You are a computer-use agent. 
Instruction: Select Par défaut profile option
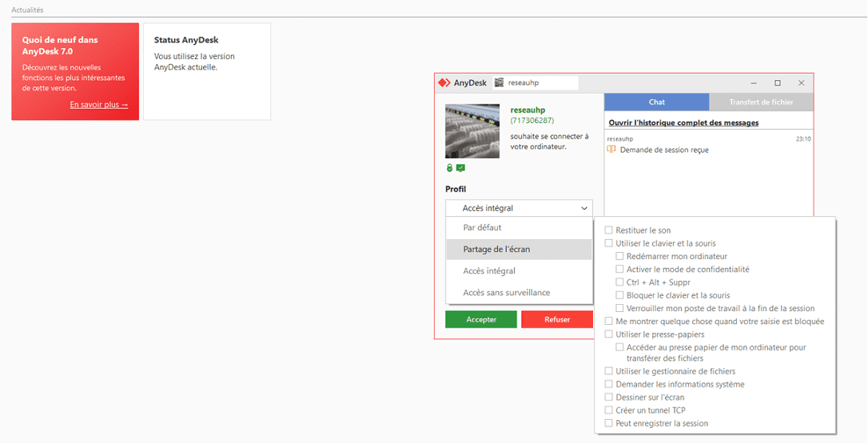click(519, 227)
